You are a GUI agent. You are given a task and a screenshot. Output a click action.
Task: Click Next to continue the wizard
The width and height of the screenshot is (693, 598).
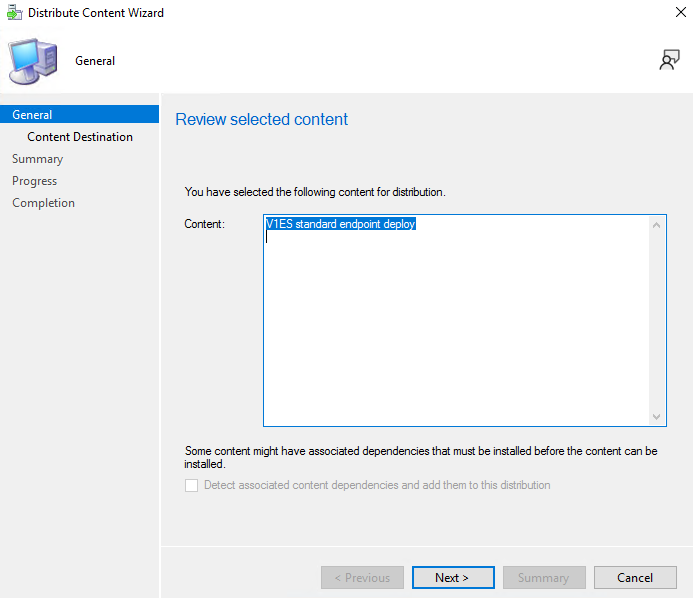[452, 577]
